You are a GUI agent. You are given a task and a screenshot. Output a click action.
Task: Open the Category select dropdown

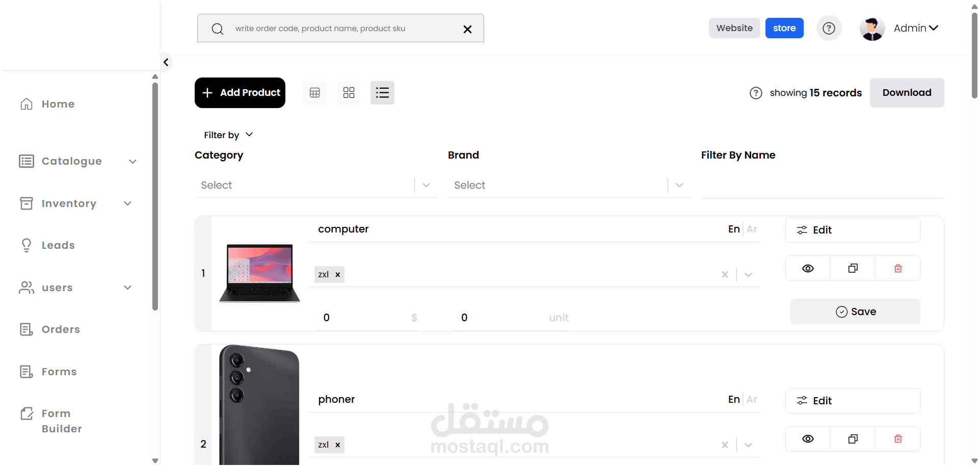pyautogui.click(x=316, y=185)
